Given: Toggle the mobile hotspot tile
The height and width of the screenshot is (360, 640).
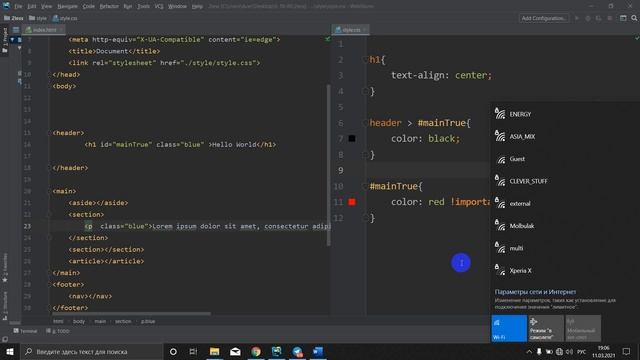Looking at the screenshot, I should point(583,328).
